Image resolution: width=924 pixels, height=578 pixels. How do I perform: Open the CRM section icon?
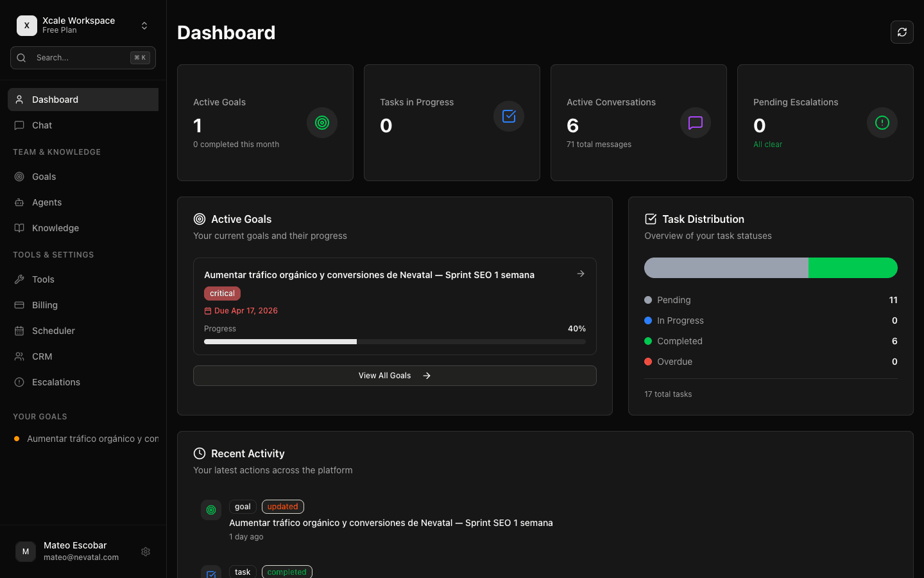click(19, 356)
